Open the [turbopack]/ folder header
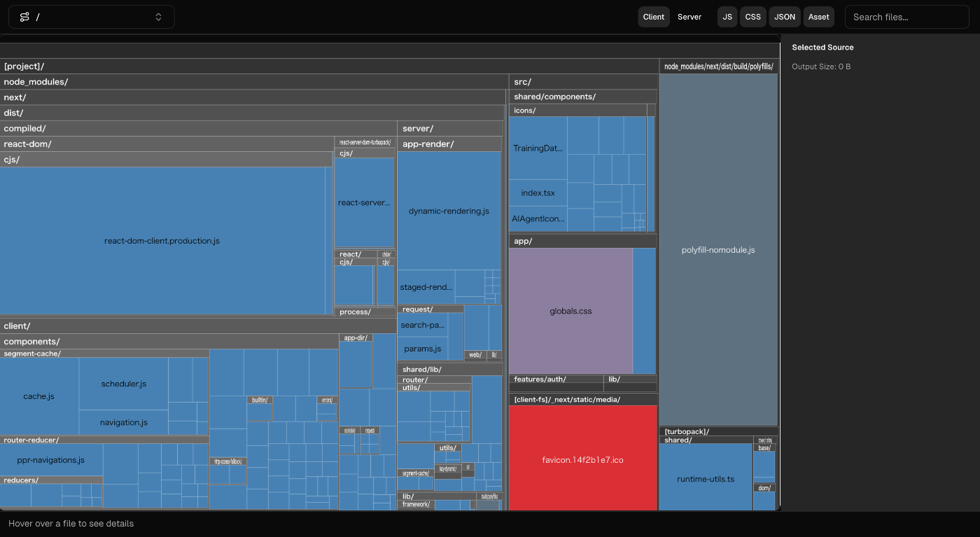The image size is (980, 537). pyautogui.click(x=719, y=431)
